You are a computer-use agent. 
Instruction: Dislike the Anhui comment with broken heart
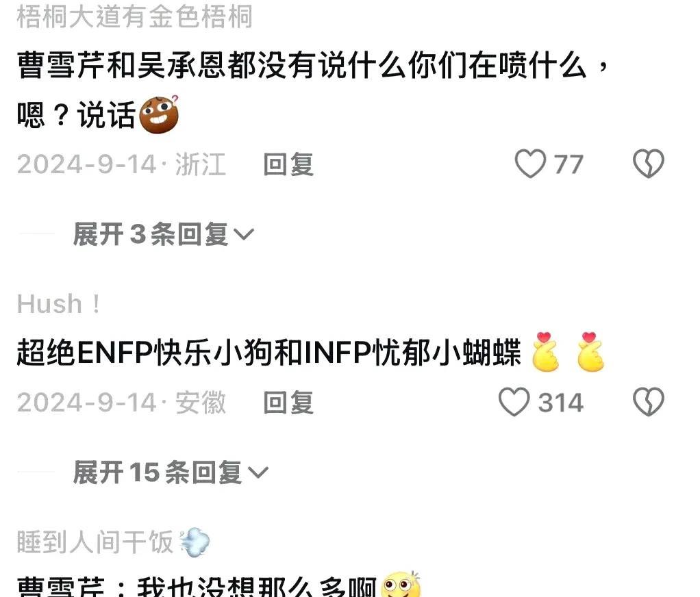point(648,402)
